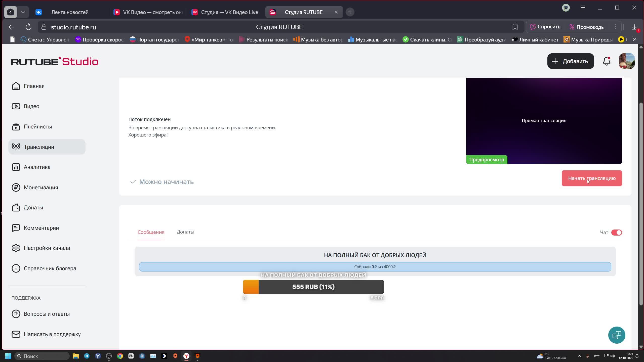644x362 pixels.
Task: Expand hidden bookmarks chevron on bookmarks bar
Action: click(634, 39)
